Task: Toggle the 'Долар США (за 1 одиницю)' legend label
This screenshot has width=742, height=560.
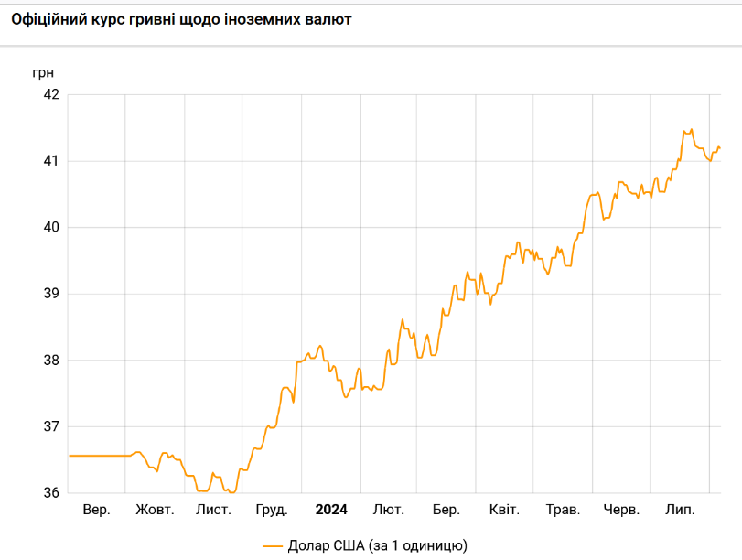Action: (377, 546)
